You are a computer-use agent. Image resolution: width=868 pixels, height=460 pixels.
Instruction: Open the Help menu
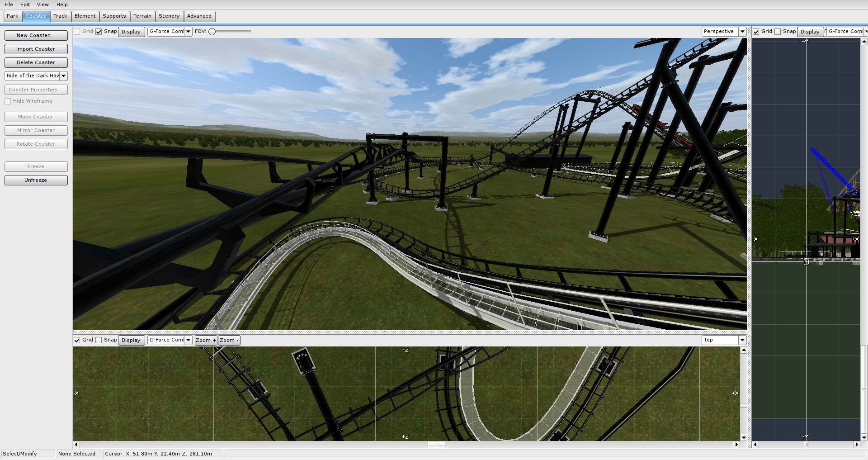tap(62, 5)
